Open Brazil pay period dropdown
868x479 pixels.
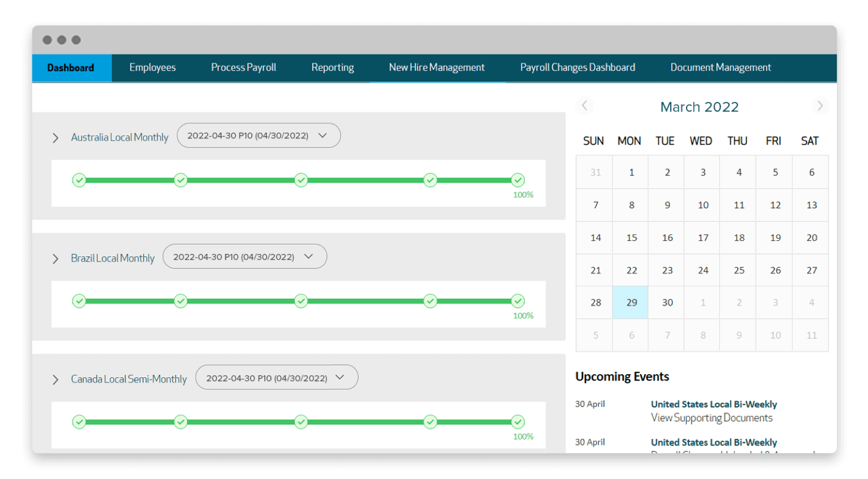point(244,256)
